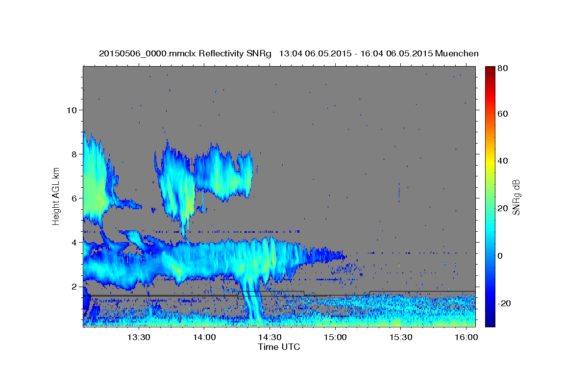The image size is (588, 392).
Task: Click the colorbar value 0
Action: point(500,256)
